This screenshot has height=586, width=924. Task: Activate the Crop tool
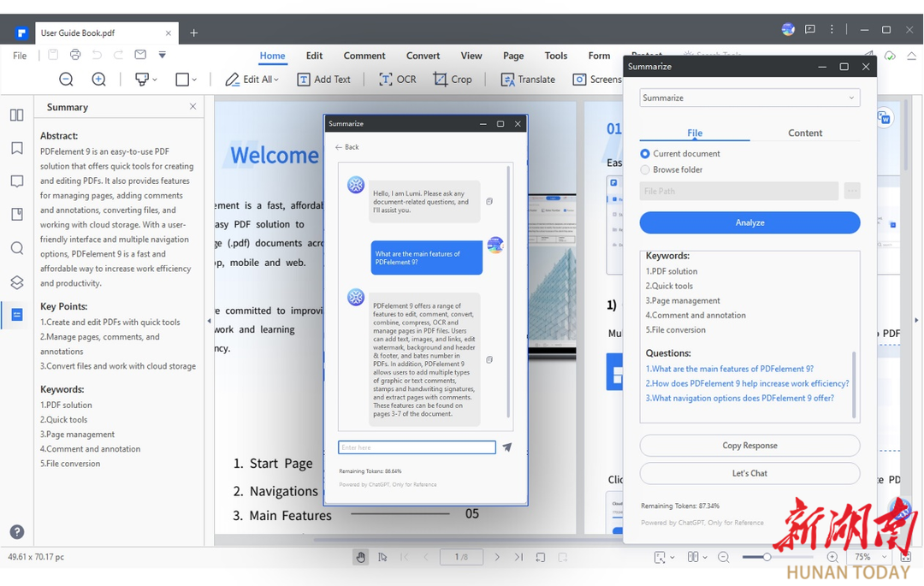453,79
